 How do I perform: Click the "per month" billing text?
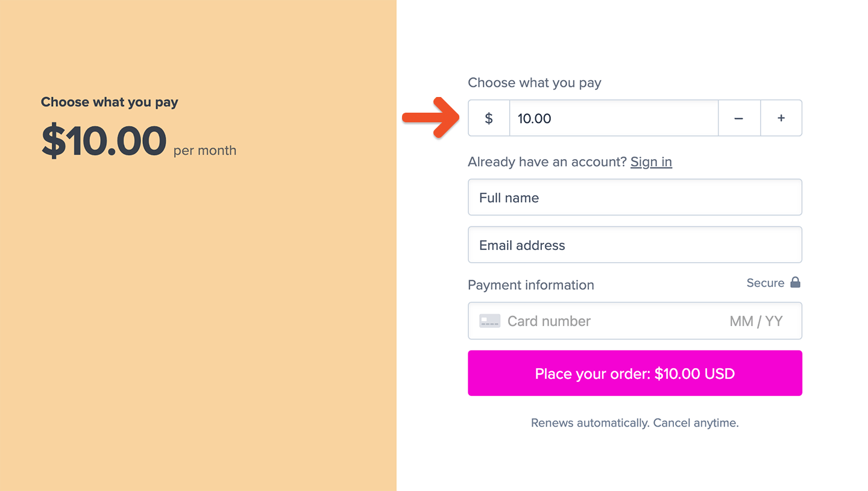(205, 151)
